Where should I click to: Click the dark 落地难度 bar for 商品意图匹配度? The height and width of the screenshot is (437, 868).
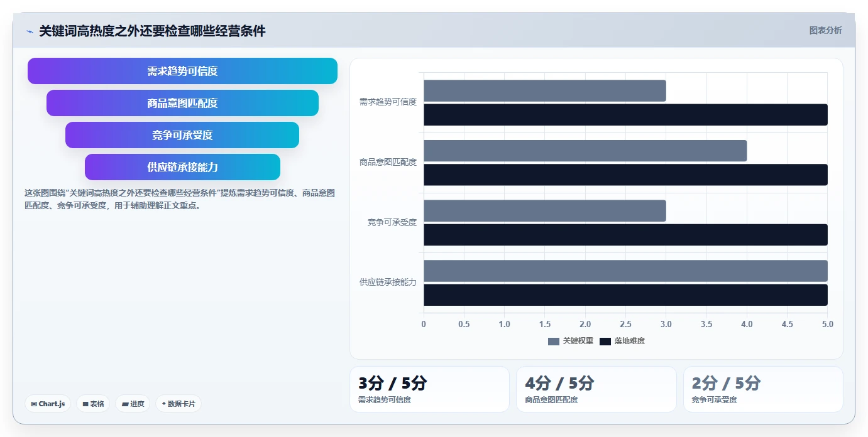pos(625,175)
